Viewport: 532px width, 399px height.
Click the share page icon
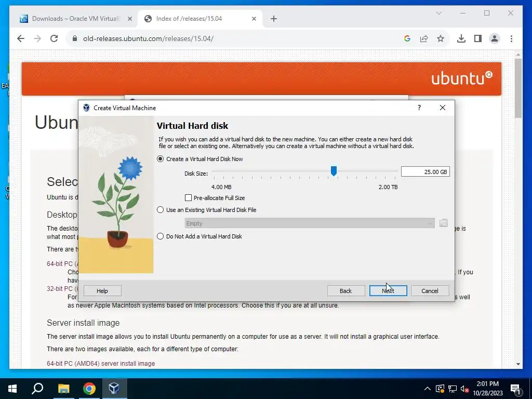point(424,38)
